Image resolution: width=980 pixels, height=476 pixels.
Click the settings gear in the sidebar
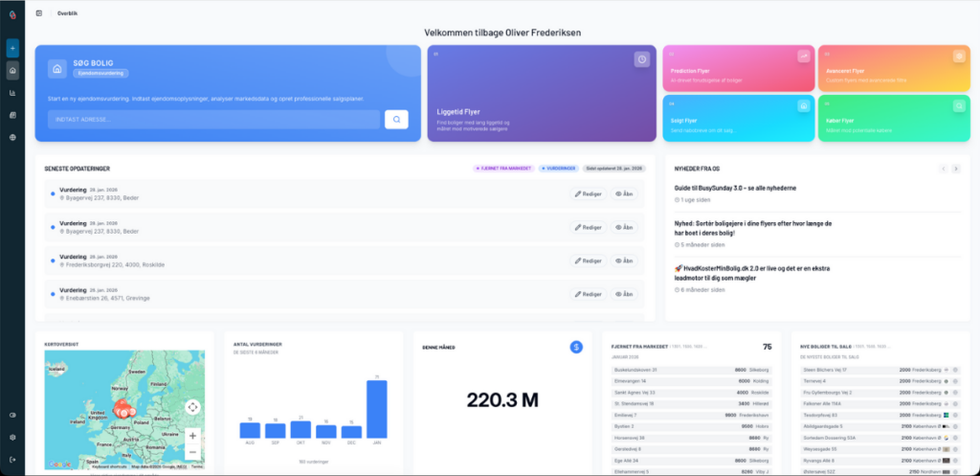pyautogui.click(x=12, y=437)
